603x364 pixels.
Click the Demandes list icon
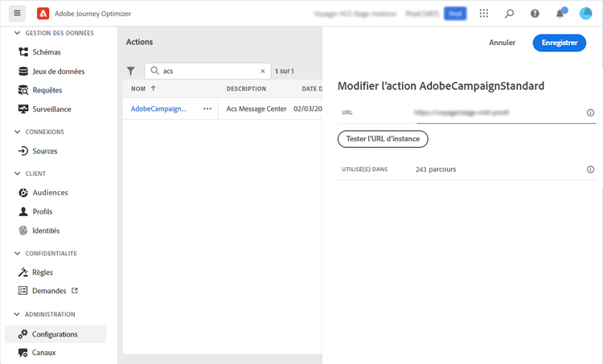(23, 291)
